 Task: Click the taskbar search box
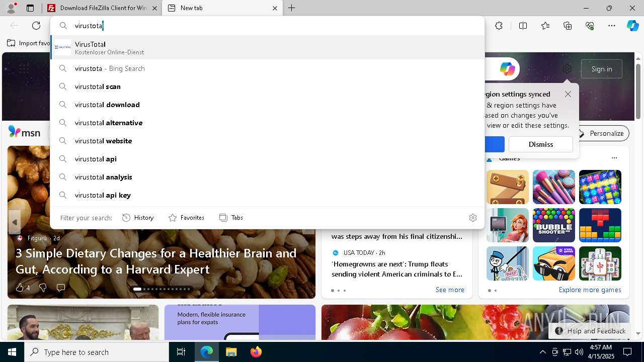click(97, 352)
